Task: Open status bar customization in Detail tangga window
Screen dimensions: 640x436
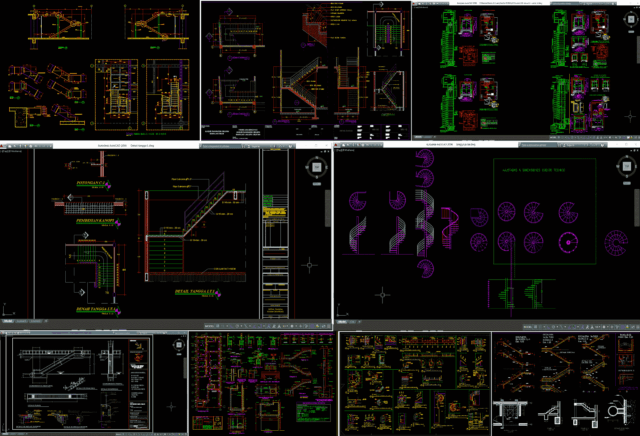Action: (x=329, y=326)
